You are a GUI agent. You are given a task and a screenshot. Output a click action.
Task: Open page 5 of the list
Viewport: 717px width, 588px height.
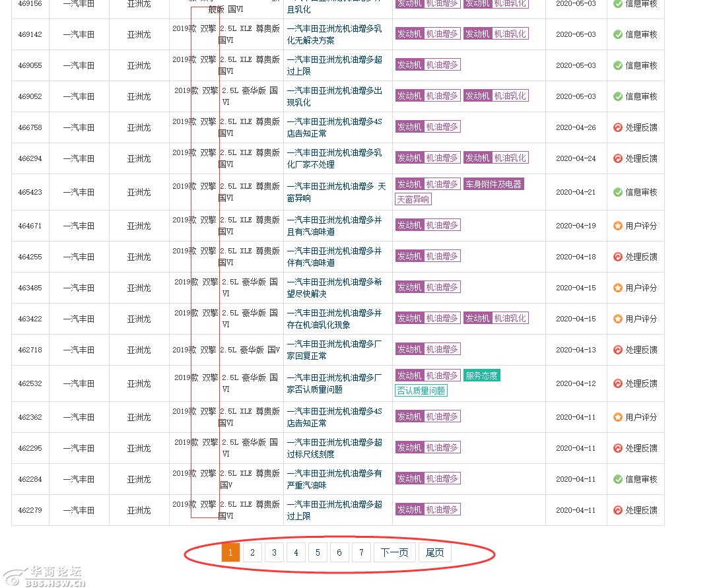(x=318, y=553)
